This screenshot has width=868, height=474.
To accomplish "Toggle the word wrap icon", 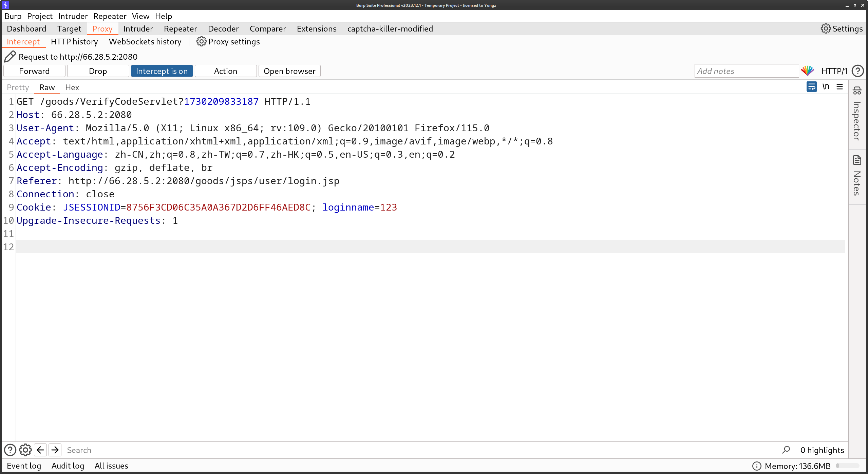I will [x=812, y=87].
